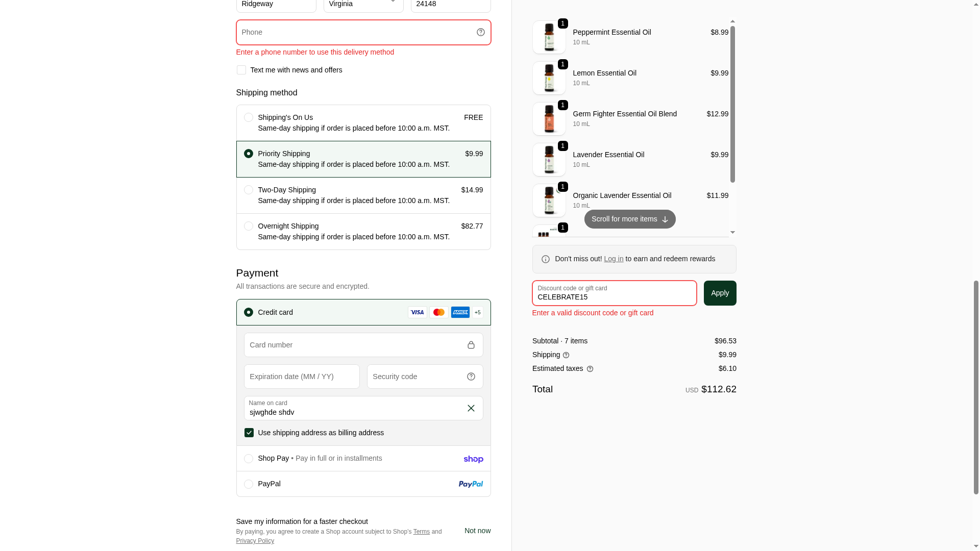Viewport: 980px width, 551px height.
Task: Click Scroll for more items button
Action: coord(630,219)
